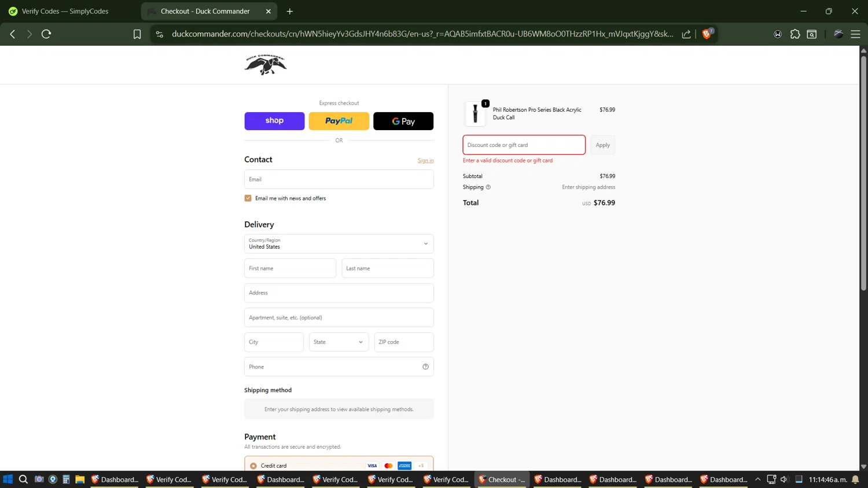Expand the State dropdown
The height and width of the screenshot is (488, 868).
tap(339, 342)
